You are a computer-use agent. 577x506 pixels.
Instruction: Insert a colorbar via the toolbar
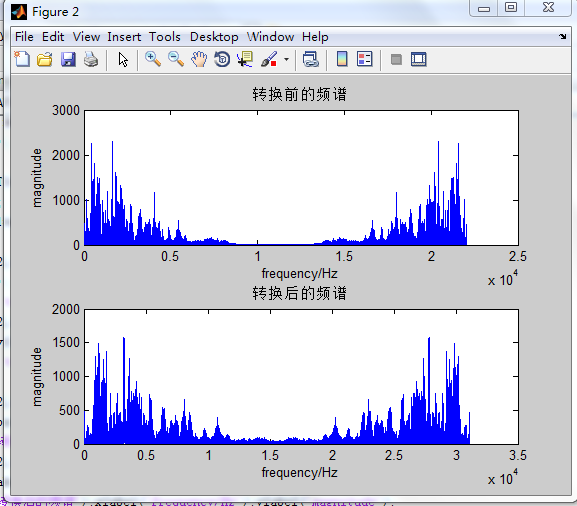[342, 59]
